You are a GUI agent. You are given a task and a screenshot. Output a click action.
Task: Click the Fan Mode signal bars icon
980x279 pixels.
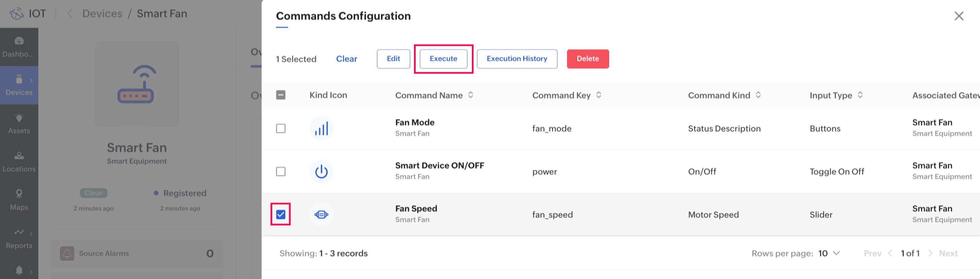point(321,129)
